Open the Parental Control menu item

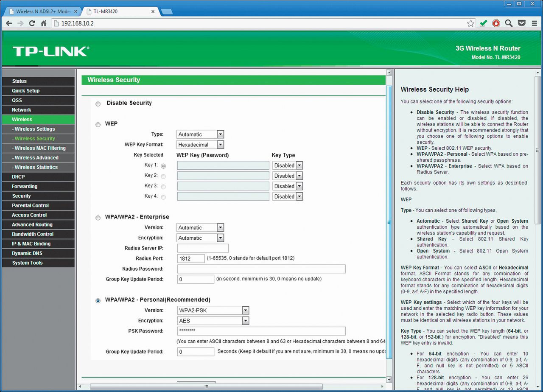click(38, 205)
